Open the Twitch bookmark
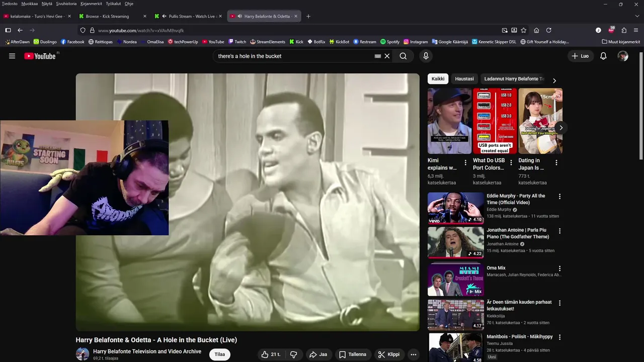The image size is (644, 362). point(237,42)
